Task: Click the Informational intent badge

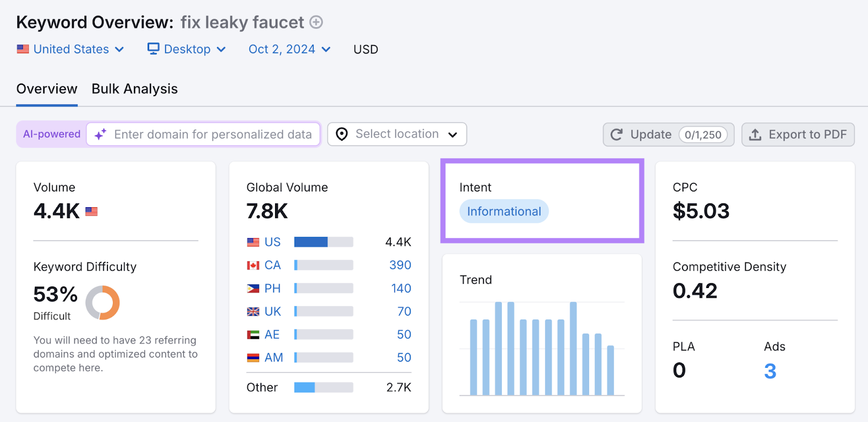Action: click(x=504, y=212)
